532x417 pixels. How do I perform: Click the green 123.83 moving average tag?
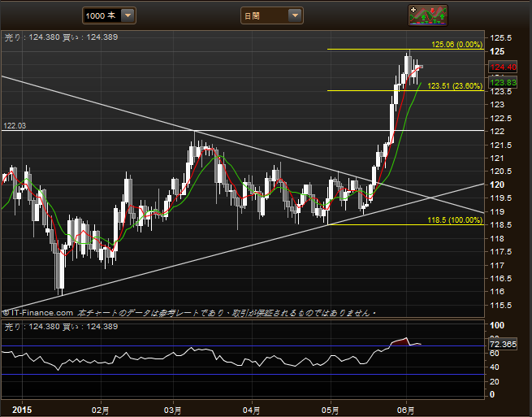503,83
